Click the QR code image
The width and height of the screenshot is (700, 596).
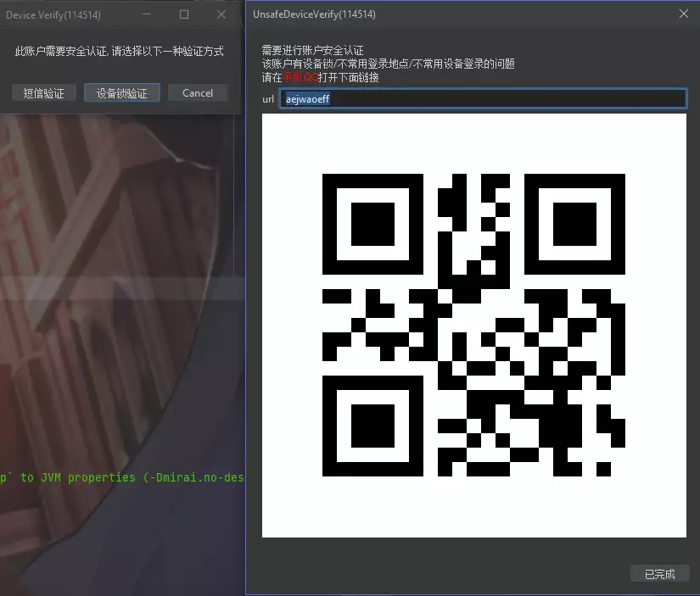tap(474, 326)
